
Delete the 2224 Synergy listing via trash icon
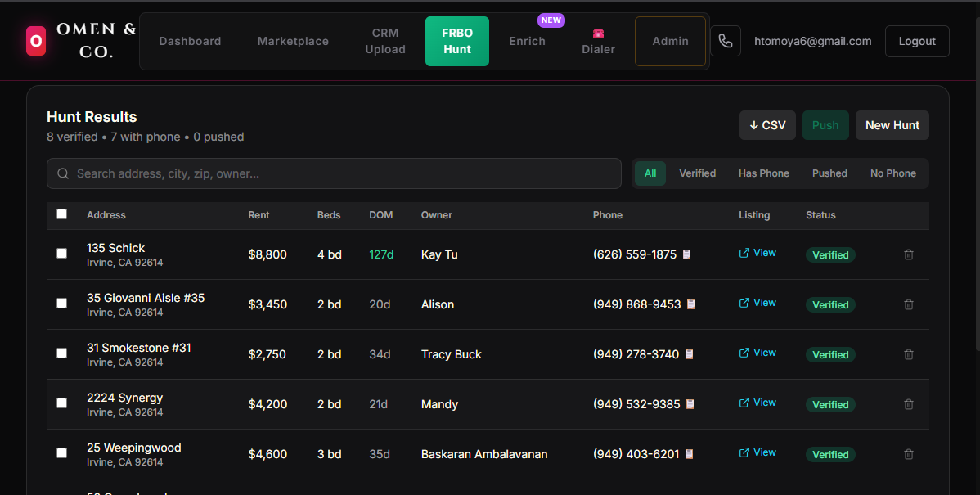point(908,404)
